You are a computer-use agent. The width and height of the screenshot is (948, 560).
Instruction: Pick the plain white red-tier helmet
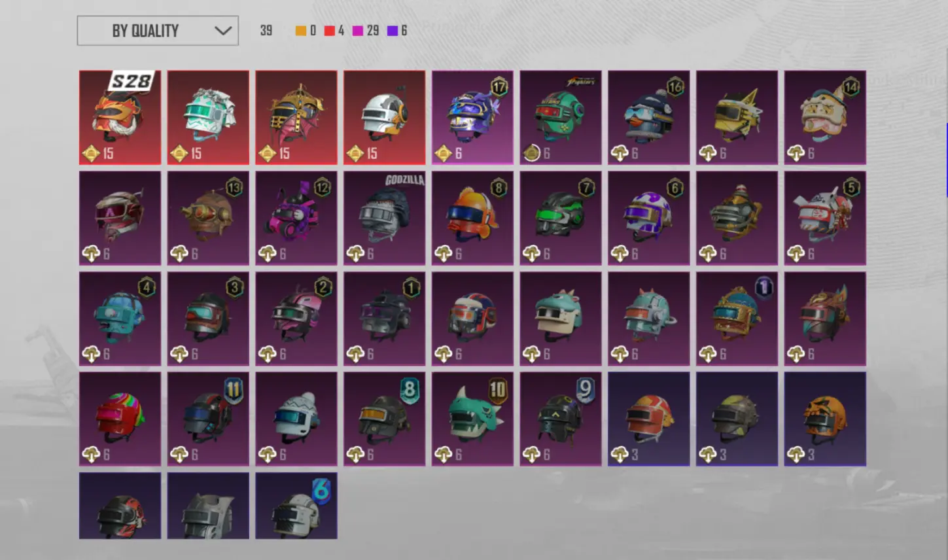click(x=385, y=118)
